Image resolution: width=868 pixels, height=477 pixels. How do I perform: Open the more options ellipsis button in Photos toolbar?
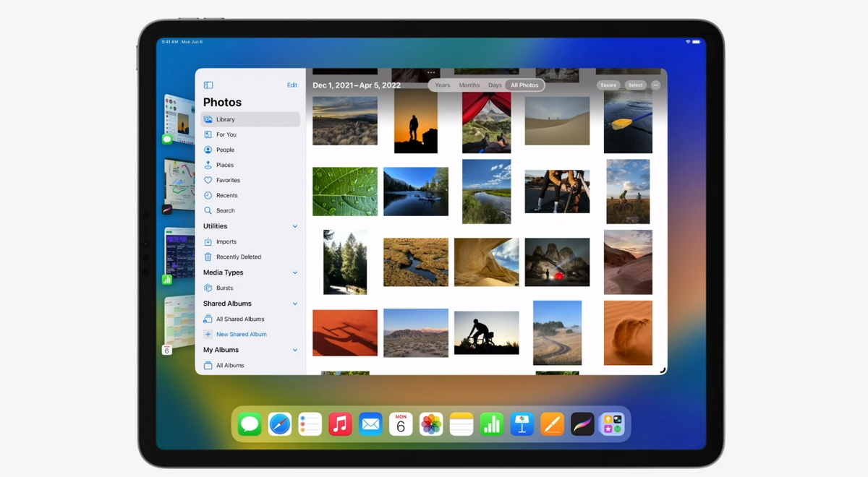click(655, 85)
